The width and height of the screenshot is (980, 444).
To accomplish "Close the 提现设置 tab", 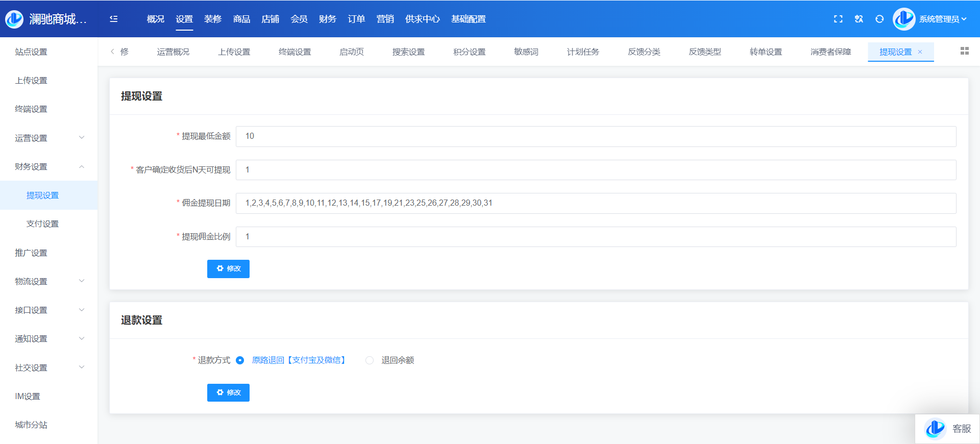I will coord(920,52).
